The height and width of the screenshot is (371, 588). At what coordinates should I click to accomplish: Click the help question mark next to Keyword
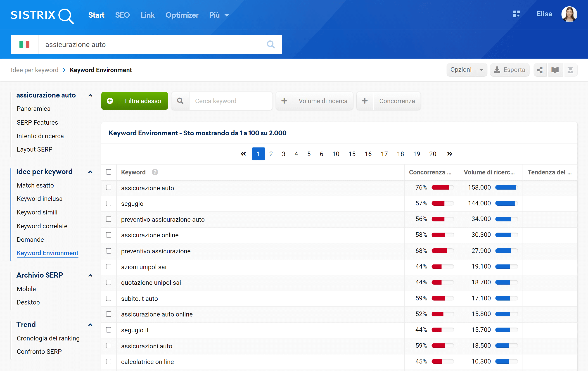155,172
